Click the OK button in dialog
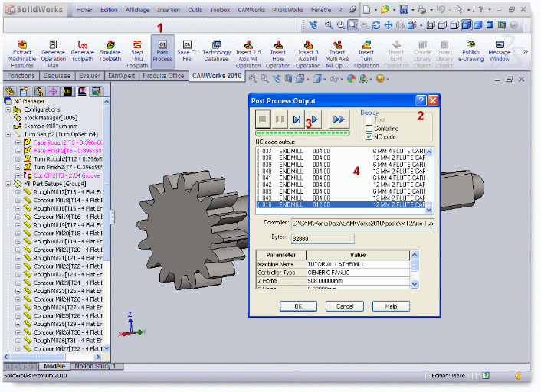 [x=299, y=305]
